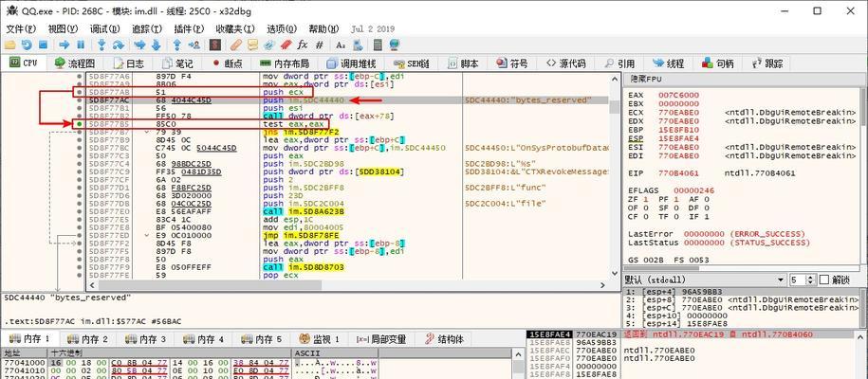This screenshot has height=379, width=868.
Task: Click the stop debugging square icon
Action: pos(43,45)
